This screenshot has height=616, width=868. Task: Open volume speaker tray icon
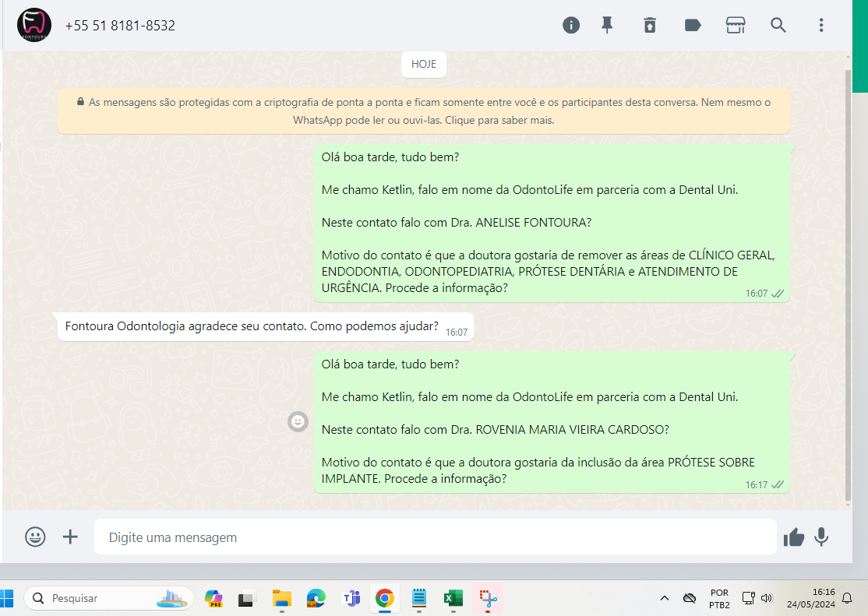pyautogui.click(x=767, y=598)
